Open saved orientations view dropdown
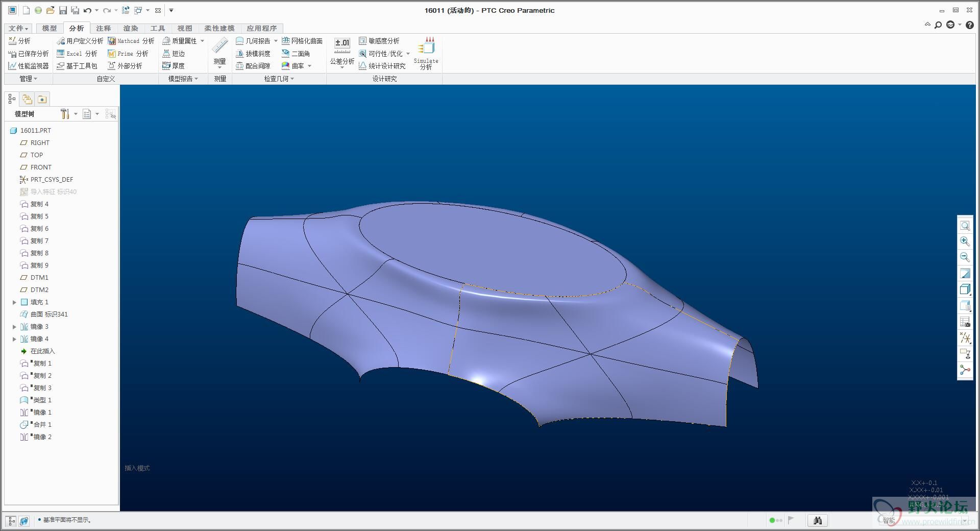Viewport: 980px width, 531px height. 965,305
